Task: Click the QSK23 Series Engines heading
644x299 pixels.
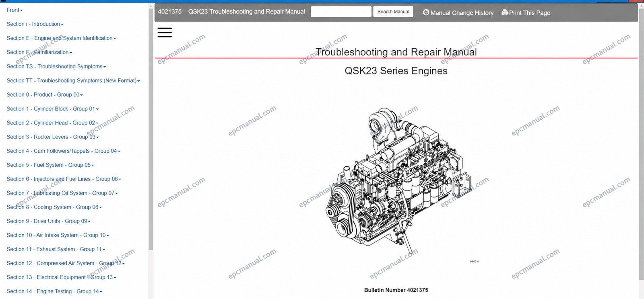Action: point(396,71)
